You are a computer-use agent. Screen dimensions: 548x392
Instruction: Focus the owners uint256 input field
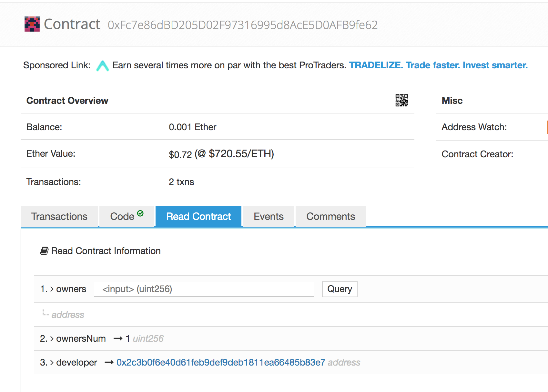204,289
